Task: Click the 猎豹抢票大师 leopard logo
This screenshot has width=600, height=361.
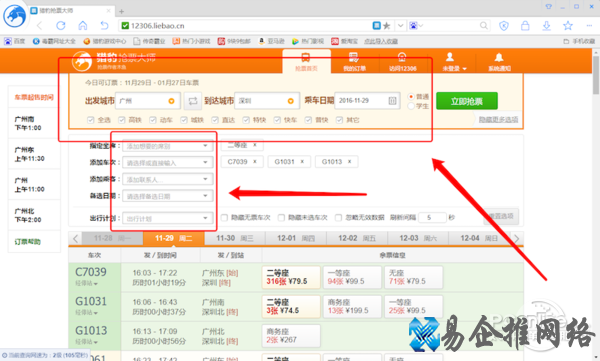Action: [82, 61]
